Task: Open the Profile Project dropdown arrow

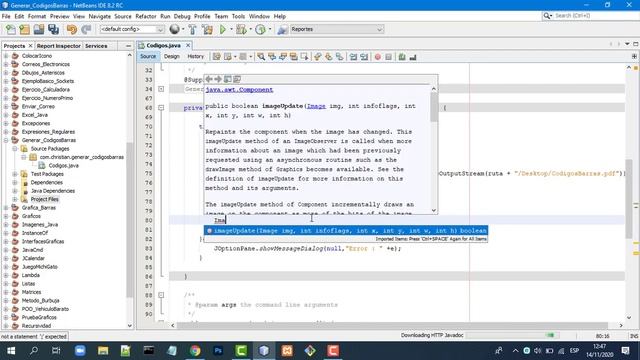Action: 269,29
